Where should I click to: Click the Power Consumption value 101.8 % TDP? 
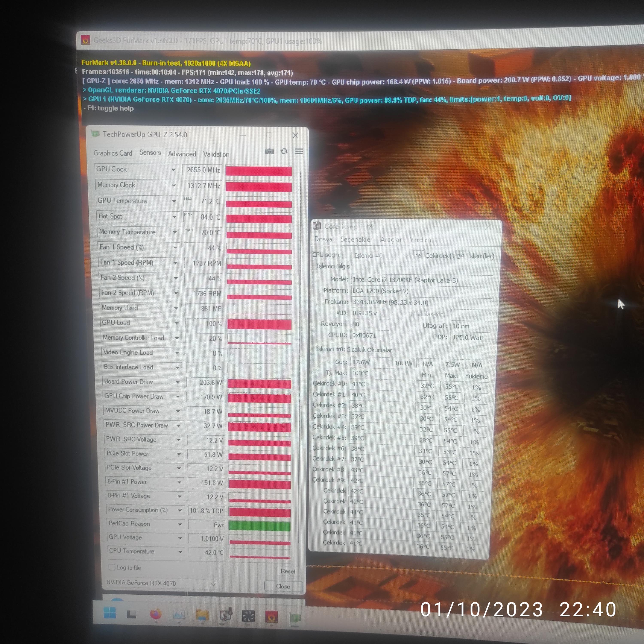tap(206, 511)
